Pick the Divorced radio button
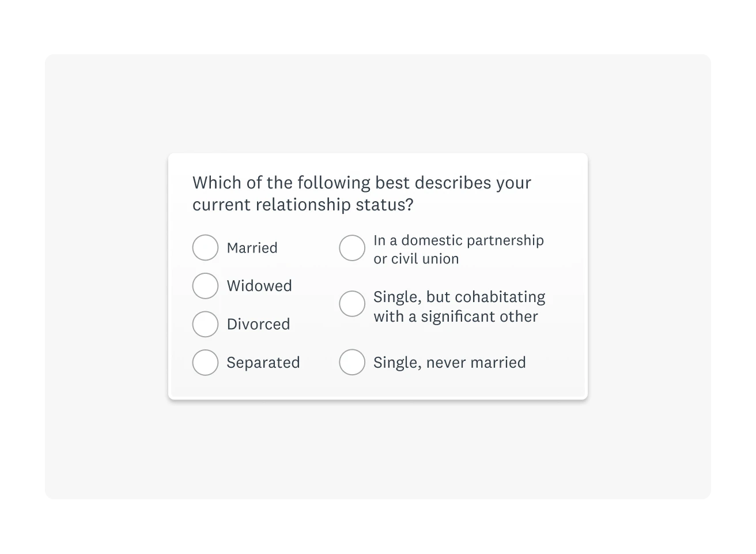This screenshot has width=756, height=554. click(x=205, y=324)
